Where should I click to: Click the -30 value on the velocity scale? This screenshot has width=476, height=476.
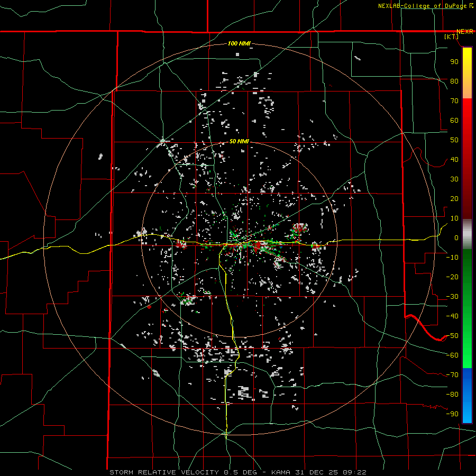[x=452, y=297]
